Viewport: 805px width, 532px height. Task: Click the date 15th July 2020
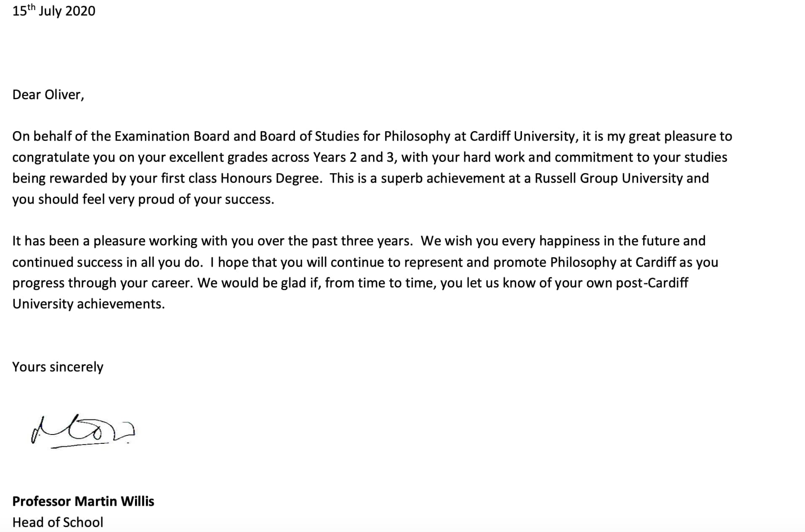[54, 11]
